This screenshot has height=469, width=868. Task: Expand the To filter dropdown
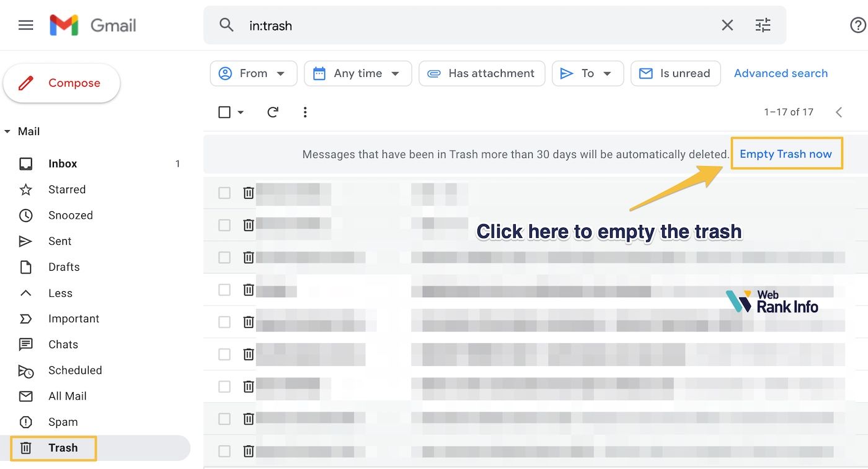click(587, 73)
